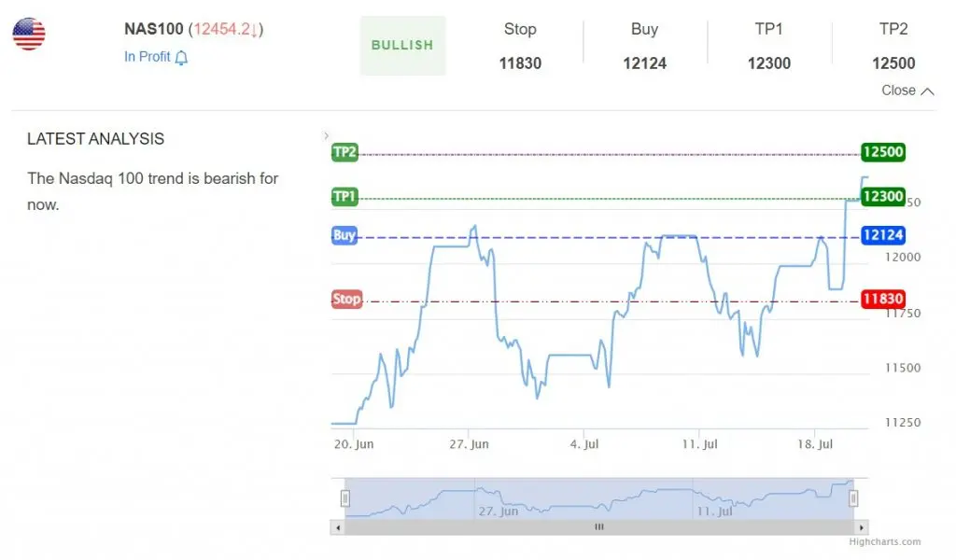The height and width of the screenshot is (560, 956).
Task: Click the navigator scrollbar thumb grip
Action: [x=599, y=527]
